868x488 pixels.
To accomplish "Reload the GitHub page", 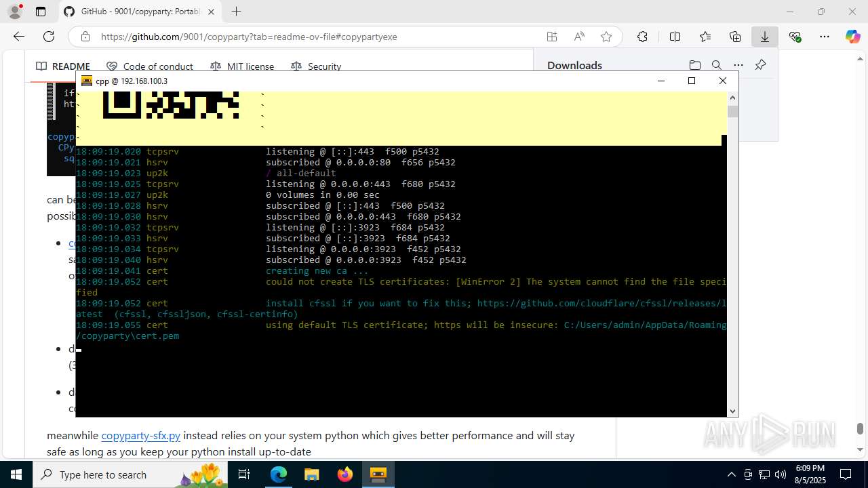I will coord(49,37).
